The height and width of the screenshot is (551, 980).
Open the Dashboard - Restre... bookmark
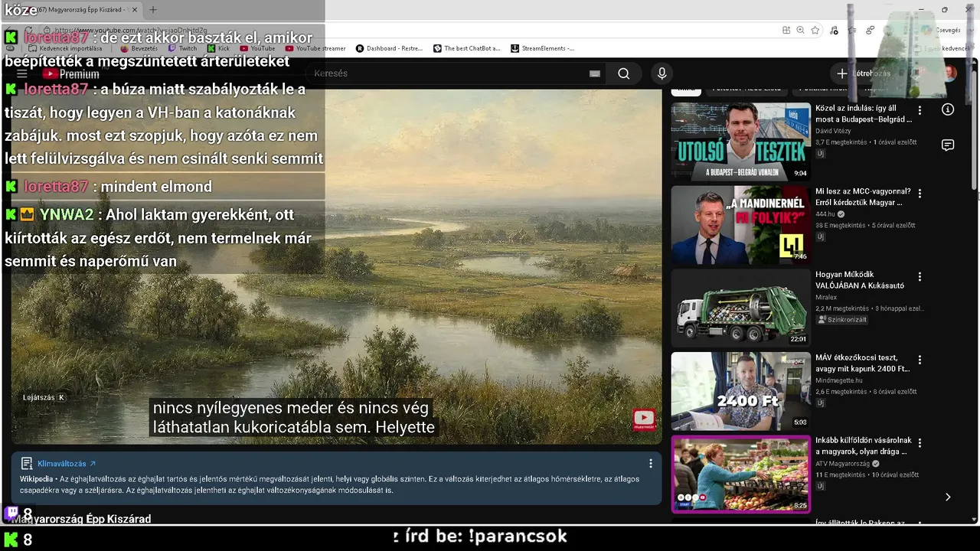[x=389, y=48]
